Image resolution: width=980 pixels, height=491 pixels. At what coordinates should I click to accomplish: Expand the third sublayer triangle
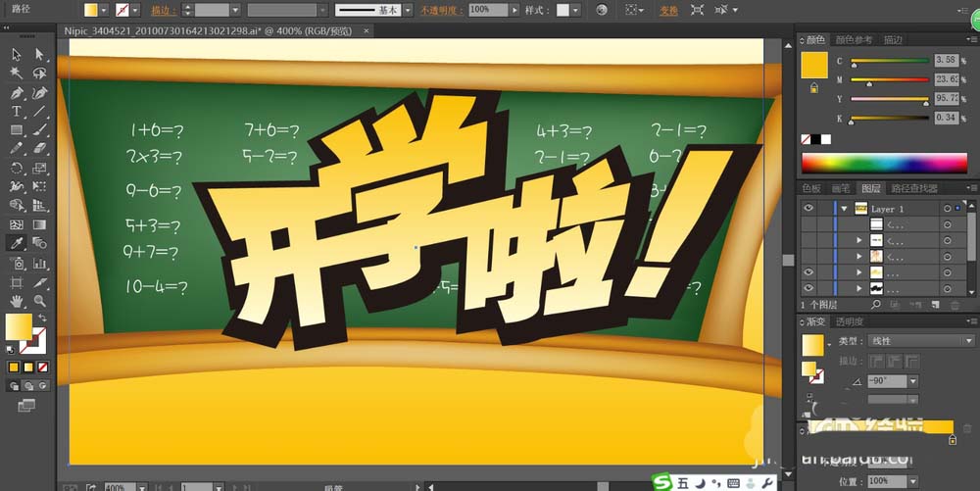pyautogui.click(x=859, y=256)
